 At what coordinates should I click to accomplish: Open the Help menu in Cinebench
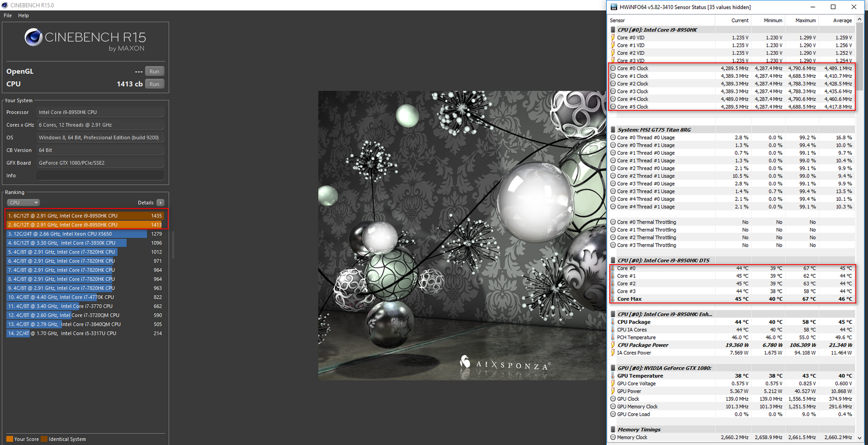(24, 16)
